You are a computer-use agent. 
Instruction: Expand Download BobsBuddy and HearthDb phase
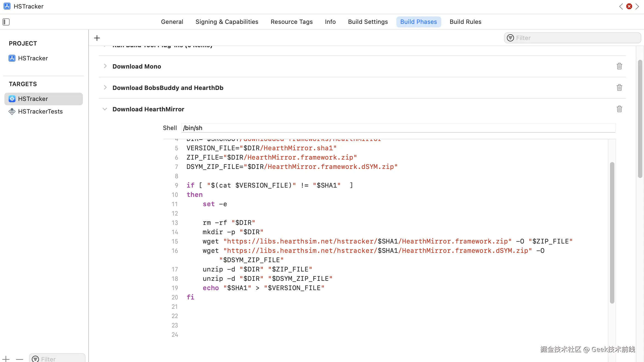point(105,87)
